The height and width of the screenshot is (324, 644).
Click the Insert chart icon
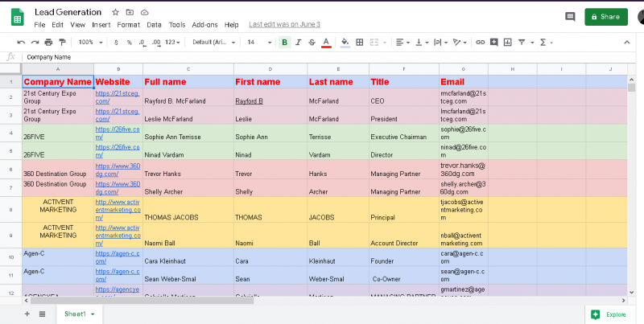click(x=508, y=42)
